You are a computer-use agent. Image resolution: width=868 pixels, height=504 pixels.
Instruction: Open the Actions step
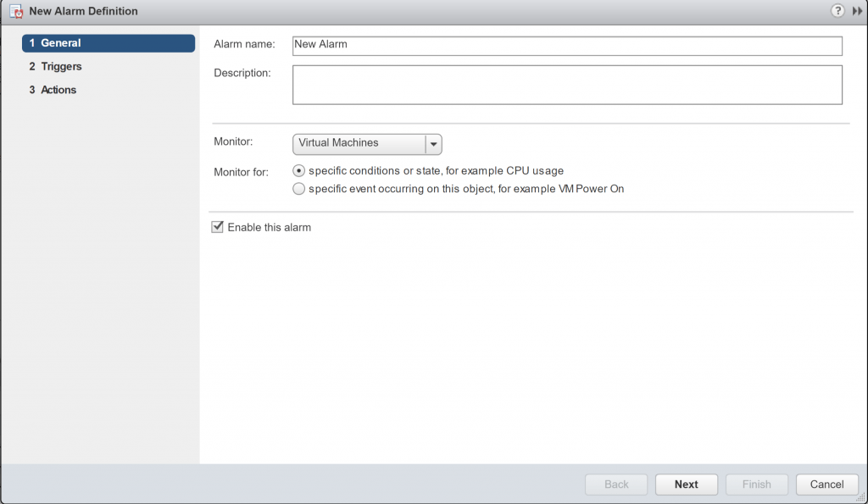point(56,89)
